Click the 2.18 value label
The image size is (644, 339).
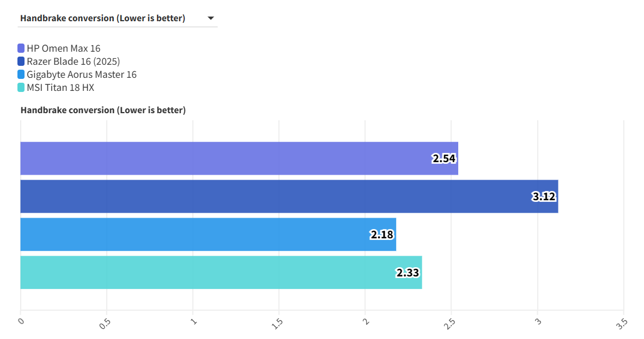click(x=382, y=235)
